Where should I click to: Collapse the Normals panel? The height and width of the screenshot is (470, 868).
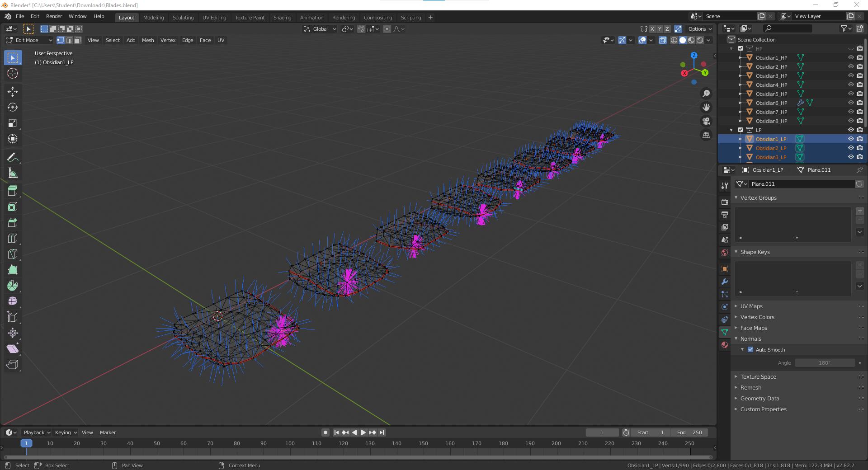pyautogui.click(x=750, y=338)
